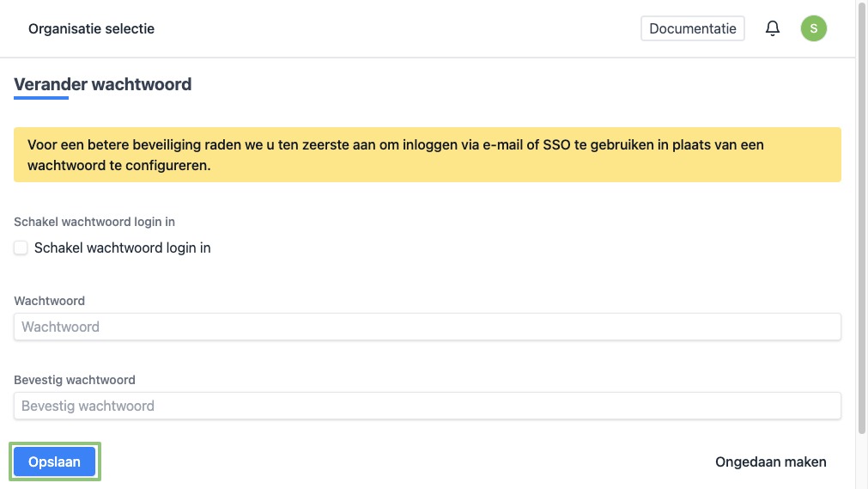Go to Organisatie selectie
Image resolution: width=868 pixels, height=489 pixels.
click(x=91, y=28)
